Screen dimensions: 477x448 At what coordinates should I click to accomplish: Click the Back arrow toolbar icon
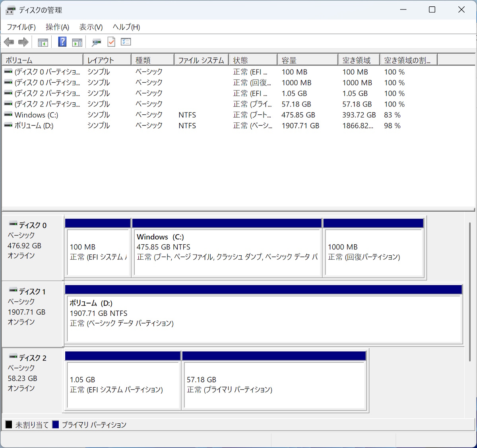point(9,42)
